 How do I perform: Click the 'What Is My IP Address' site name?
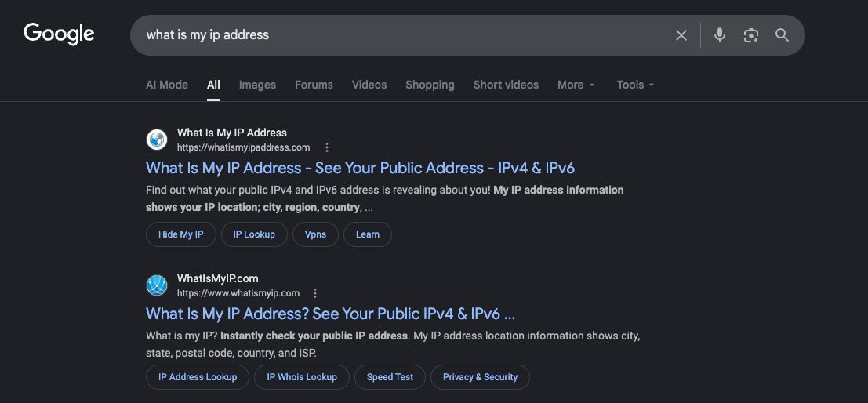[x=232, y=133]
